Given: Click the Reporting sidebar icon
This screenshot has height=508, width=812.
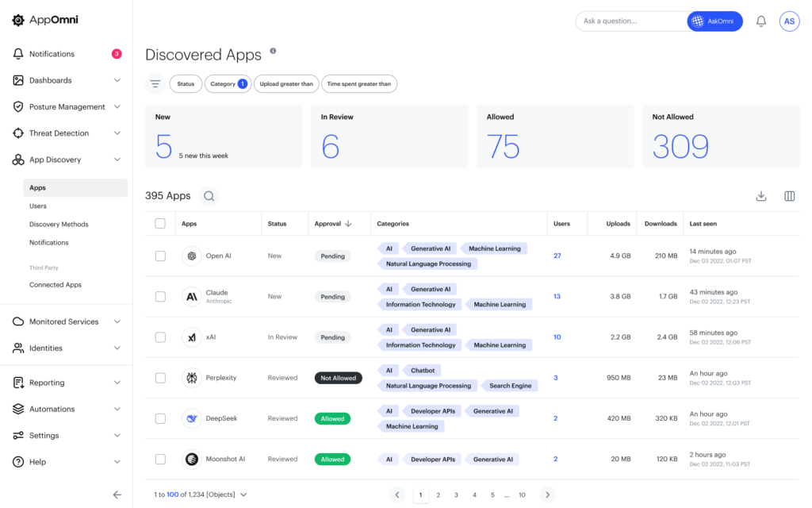Looking at the screenshot, I should click(18, 383).
